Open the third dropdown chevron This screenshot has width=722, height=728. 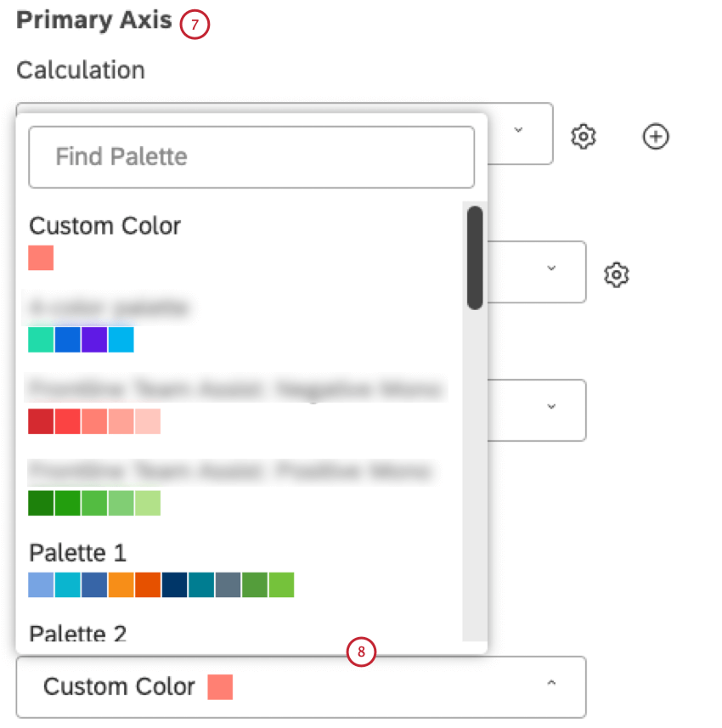551,407
